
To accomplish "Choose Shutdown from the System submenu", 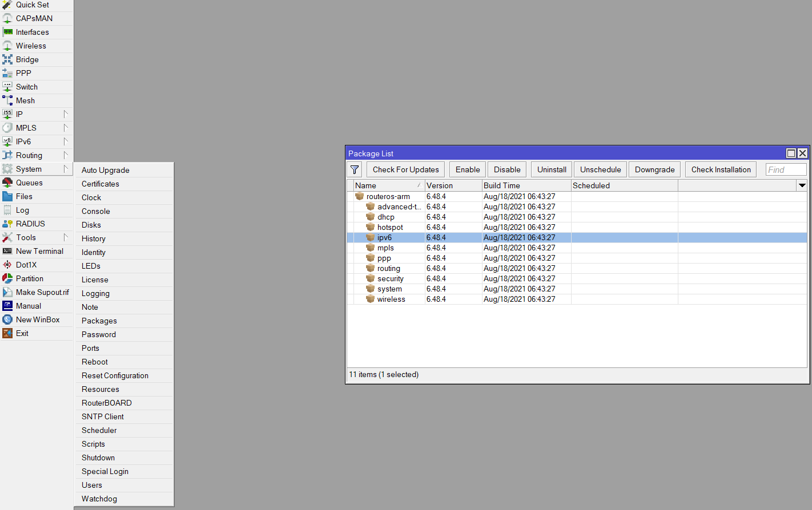I will 124,458.
